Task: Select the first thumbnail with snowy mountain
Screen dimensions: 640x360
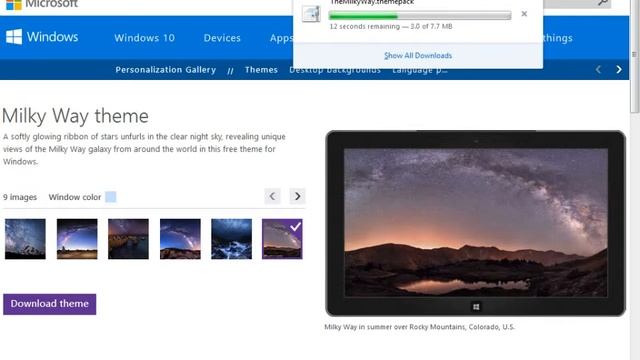Action: (x=25, y=239)
